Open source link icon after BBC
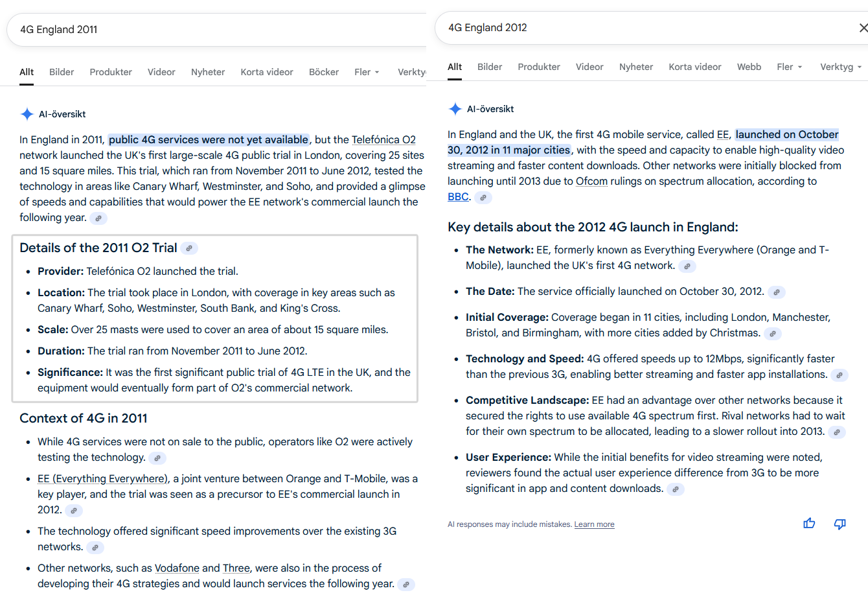Screen dimensions: 868x606 pos(483,198)
